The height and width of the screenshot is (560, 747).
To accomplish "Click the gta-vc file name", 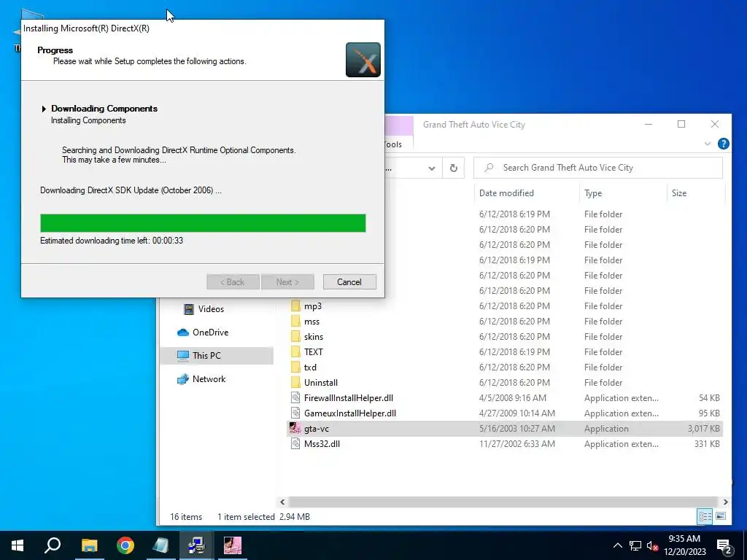I will click(317, 429).
